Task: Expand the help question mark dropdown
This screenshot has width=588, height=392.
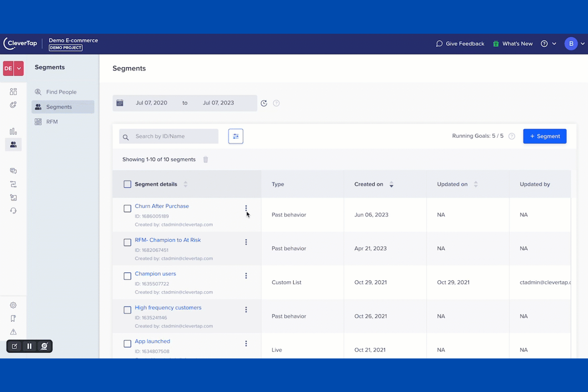Action: pyautogui.click(x=554, y=44)
